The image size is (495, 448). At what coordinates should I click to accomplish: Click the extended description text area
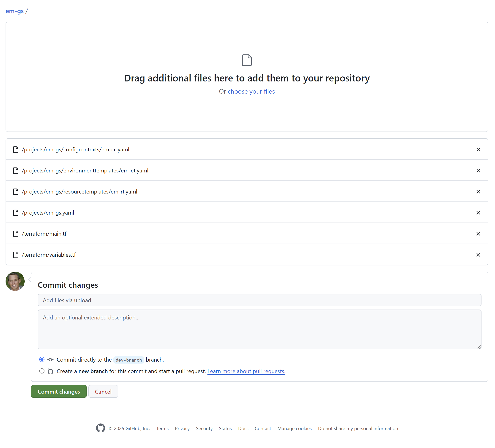(x=259, y=329)
